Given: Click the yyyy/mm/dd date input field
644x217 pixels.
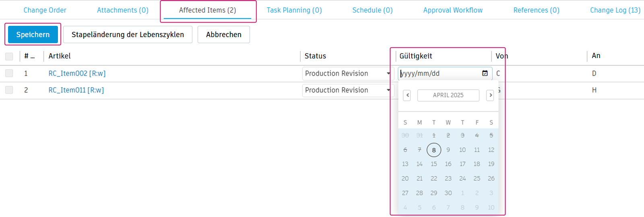Looking at the screenshot, I should click(x=439, y=73).
